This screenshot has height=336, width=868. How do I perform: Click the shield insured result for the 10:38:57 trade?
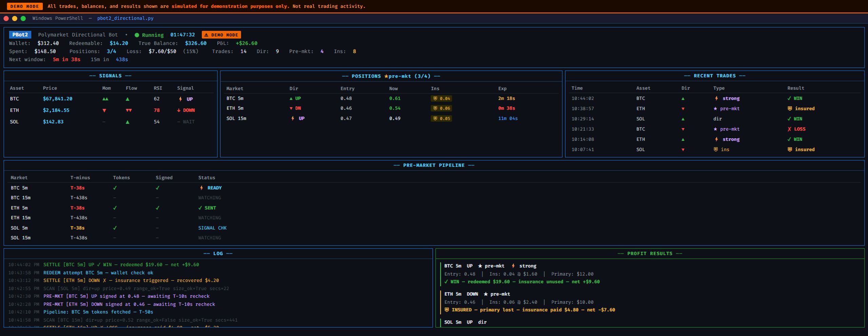click(801, 108)
